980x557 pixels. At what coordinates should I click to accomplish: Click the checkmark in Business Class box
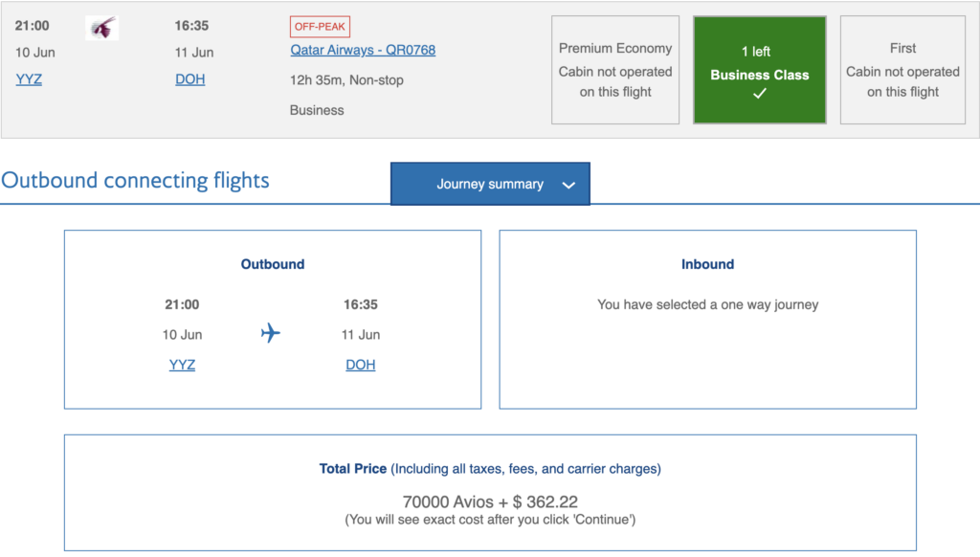[x=759, y=94]
